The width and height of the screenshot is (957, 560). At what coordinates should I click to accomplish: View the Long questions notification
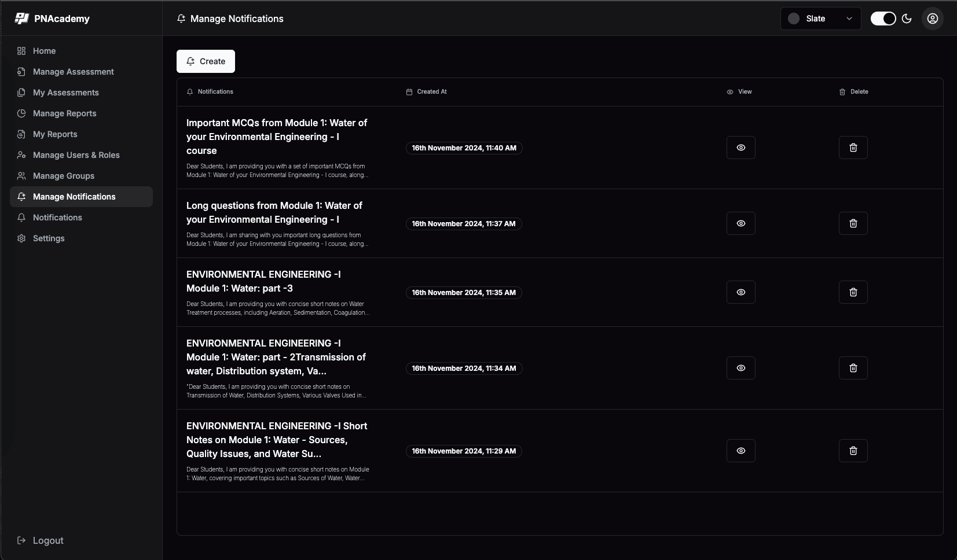coord(740,223)
